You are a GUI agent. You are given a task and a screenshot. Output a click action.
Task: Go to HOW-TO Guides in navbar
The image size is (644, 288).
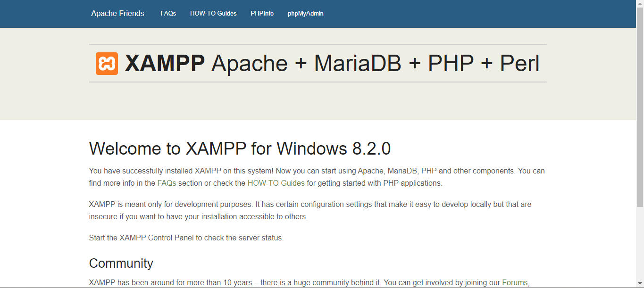pos(213,14)
